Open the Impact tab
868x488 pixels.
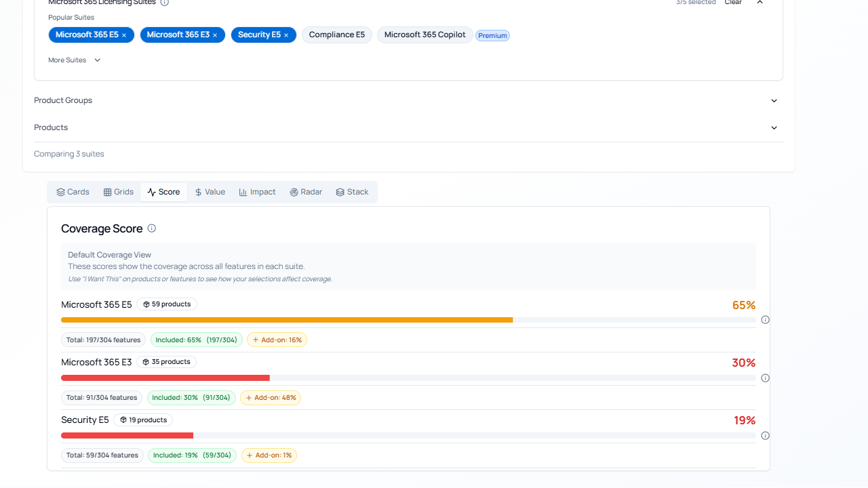pos(258,192)
